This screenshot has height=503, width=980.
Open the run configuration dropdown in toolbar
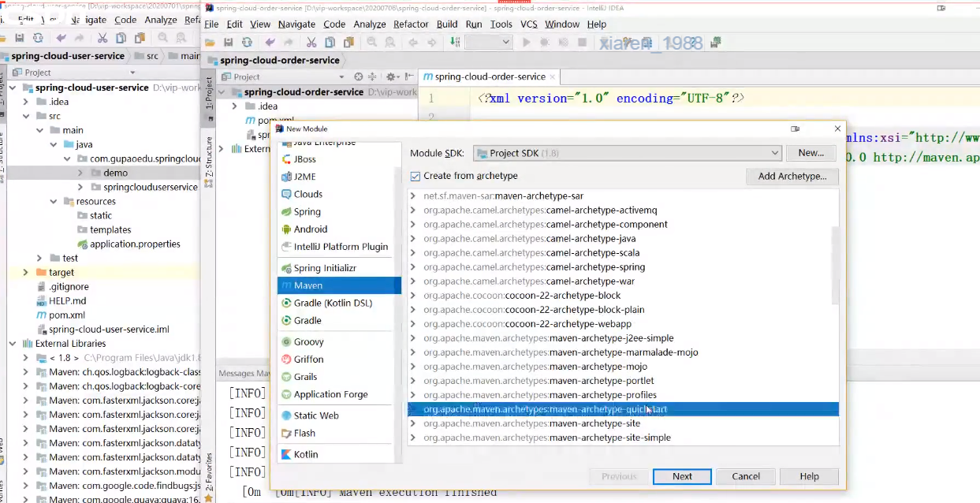point(488,43)
